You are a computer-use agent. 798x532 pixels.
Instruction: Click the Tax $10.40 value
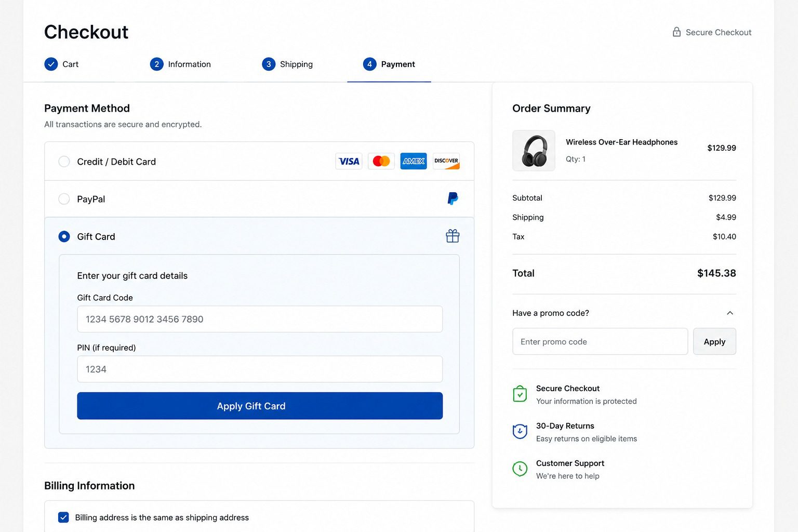pyautogui.click(x=724, y=236)
